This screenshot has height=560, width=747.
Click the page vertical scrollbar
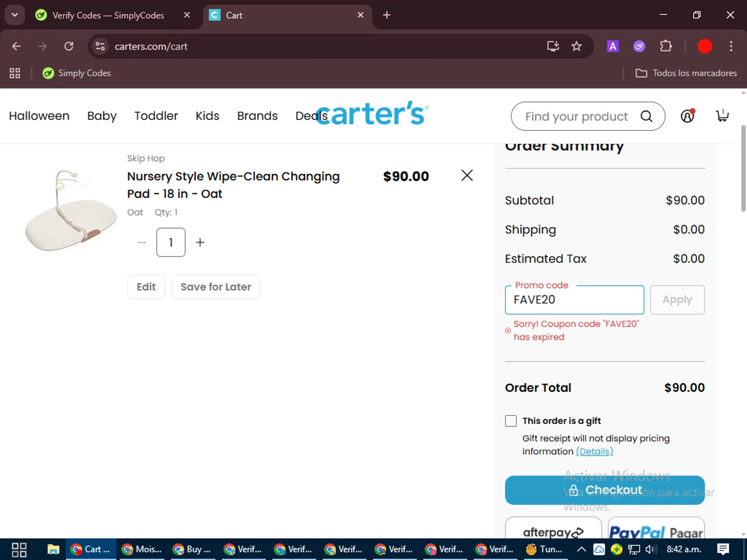(744, 168)
